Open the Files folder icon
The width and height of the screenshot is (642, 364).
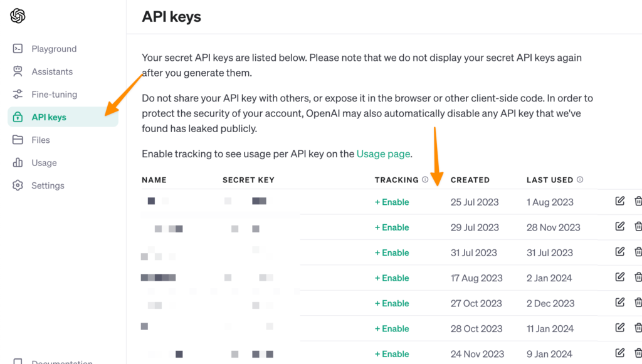point(18,140)
